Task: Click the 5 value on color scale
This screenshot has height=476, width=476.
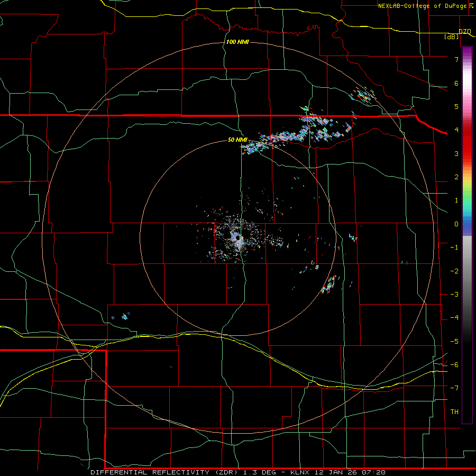Action: [456, 106]
